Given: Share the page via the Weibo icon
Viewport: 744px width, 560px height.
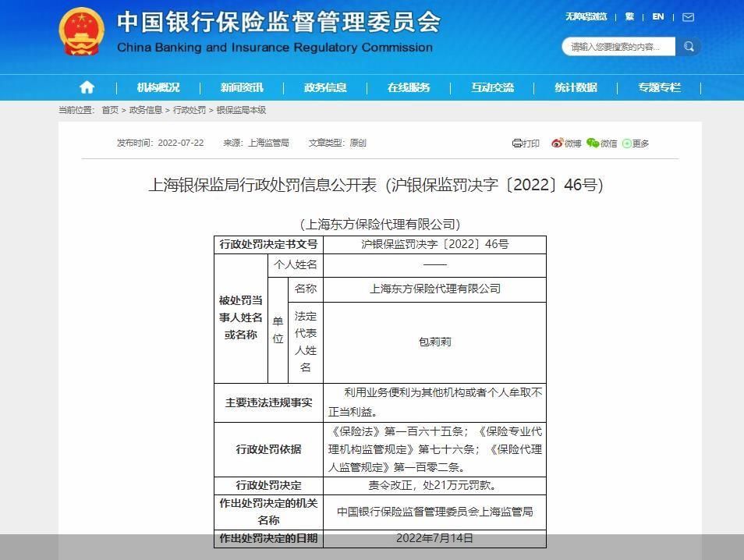Looking at the screenshot, I should [558, 144].
